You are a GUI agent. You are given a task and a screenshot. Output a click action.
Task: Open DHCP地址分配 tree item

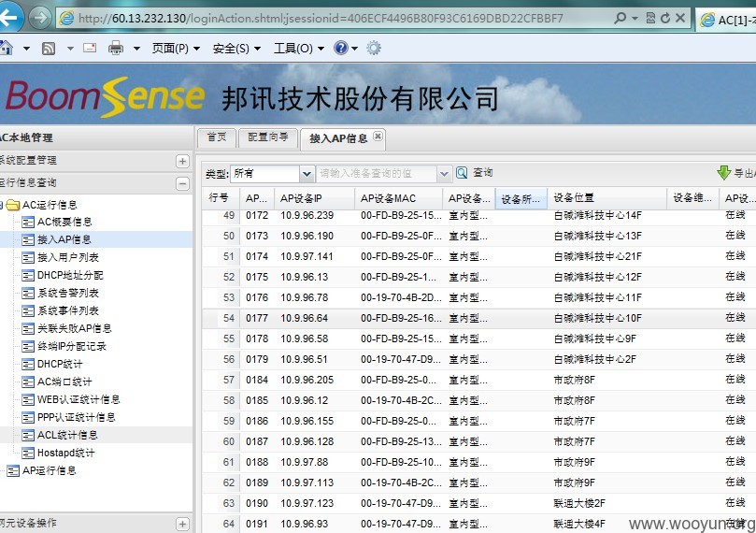[x=70, y=276]
